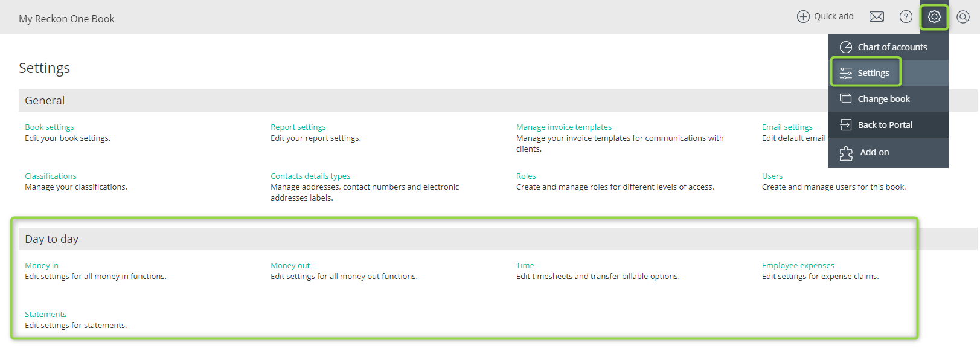The width and height of the screenshot is (980, 363).
Task: Open the Classifications link
Action: click(51, 176)
